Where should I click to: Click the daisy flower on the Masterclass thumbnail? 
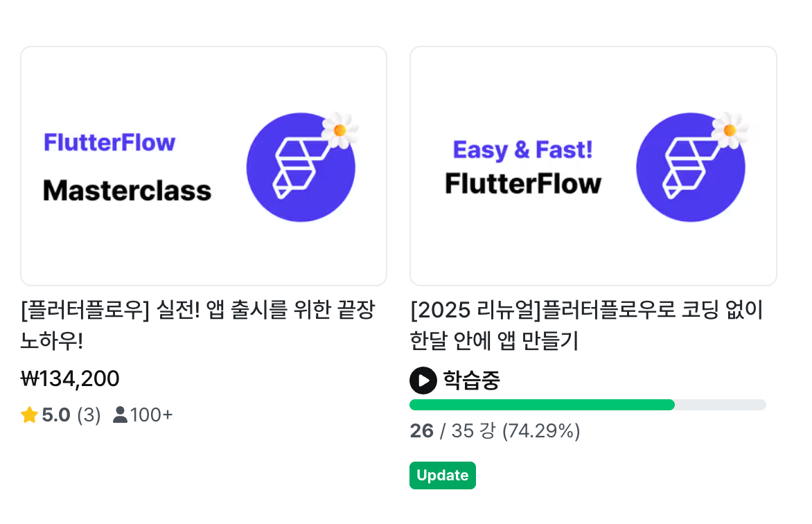(x=339, y=130)
